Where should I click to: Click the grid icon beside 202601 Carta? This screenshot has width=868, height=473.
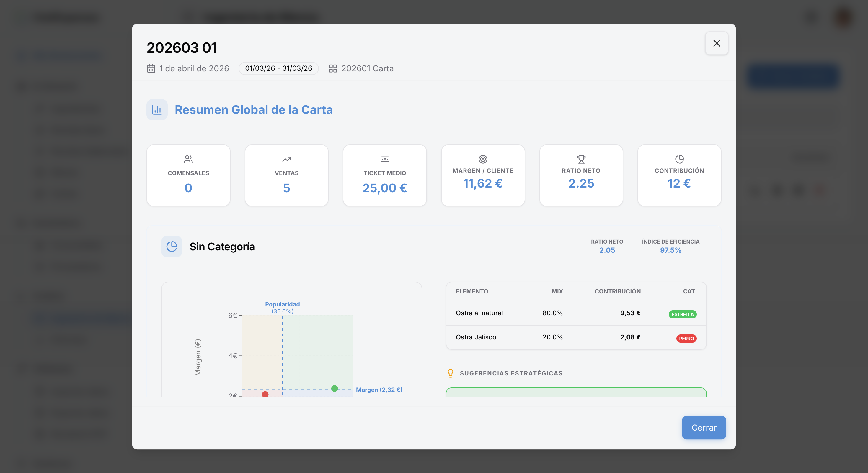tap(333, 69)
